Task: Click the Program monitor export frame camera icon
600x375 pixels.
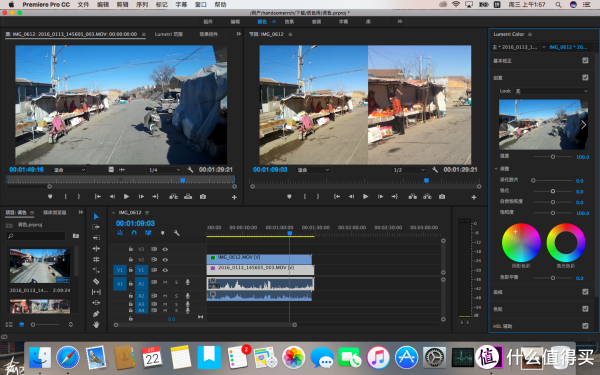Action: point(442,197)
